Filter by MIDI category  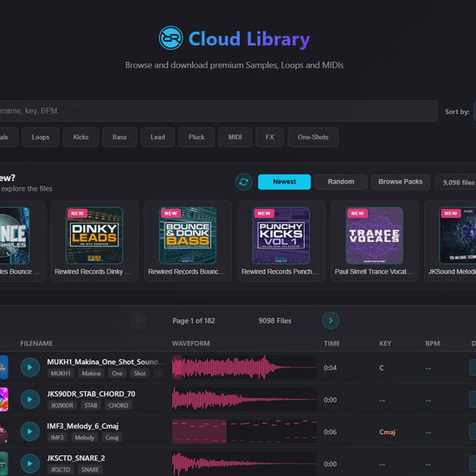[x=235, y=138]
